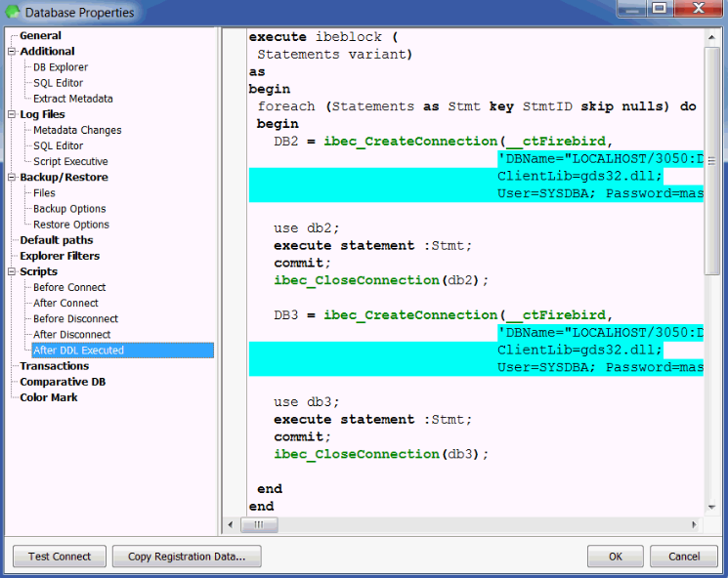Open Files under Backup/Restore
This screenshot has height=578, width=728.
[44, 193]
